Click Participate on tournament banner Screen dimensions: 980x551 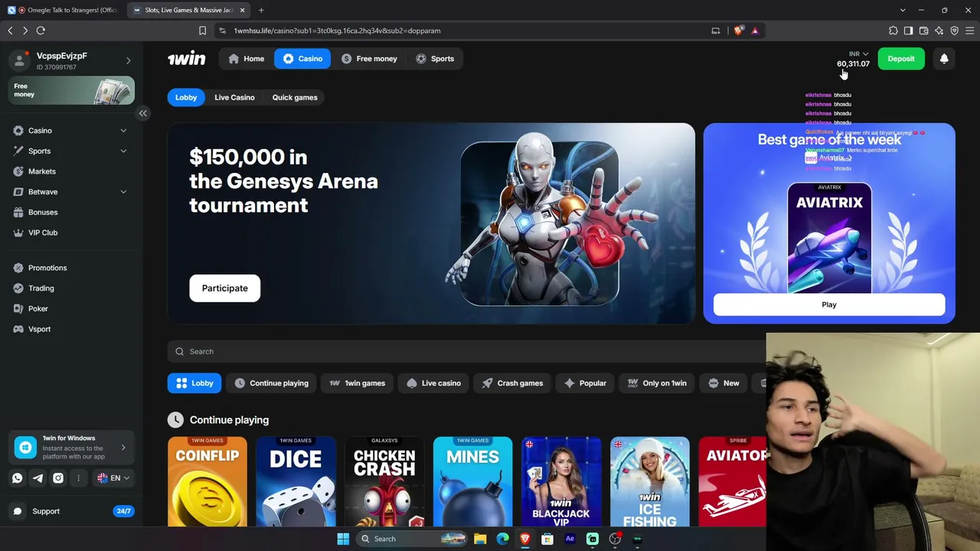tap(225, 289)
